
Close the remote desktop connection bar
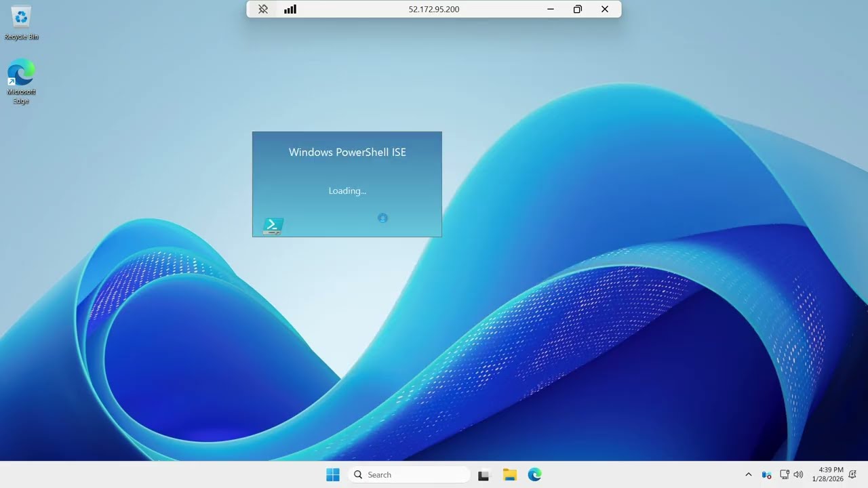(x=605, y=9)
